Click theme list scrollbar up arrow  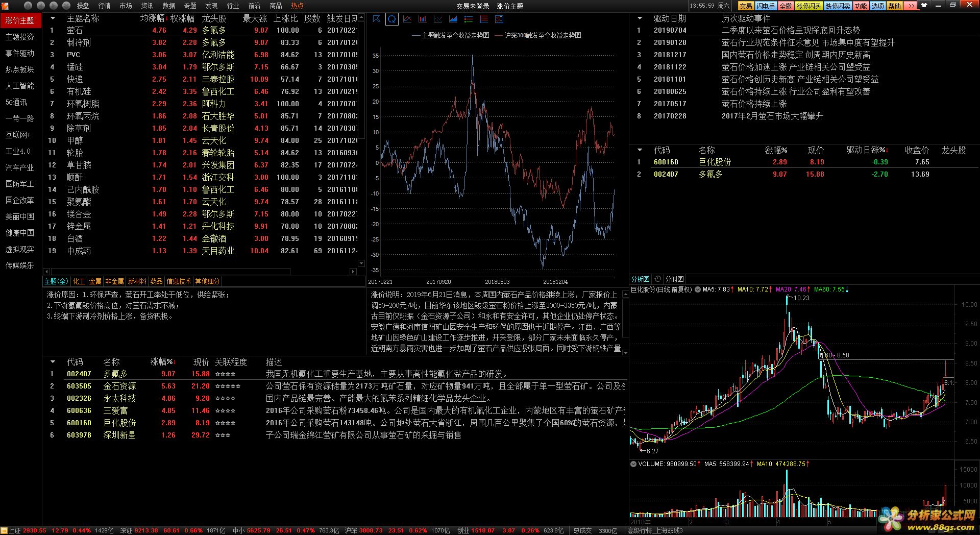(x=361, y=17)
